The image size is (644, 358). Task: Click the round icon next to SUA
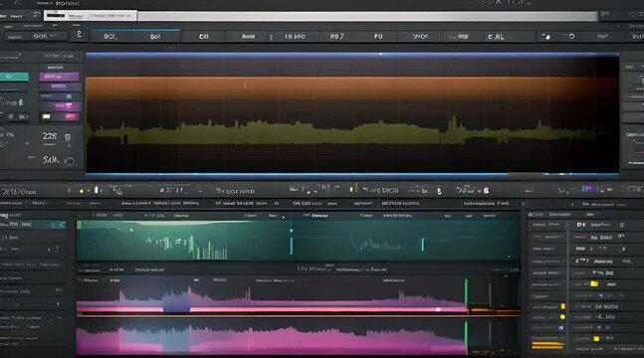(x=69, y=161)
